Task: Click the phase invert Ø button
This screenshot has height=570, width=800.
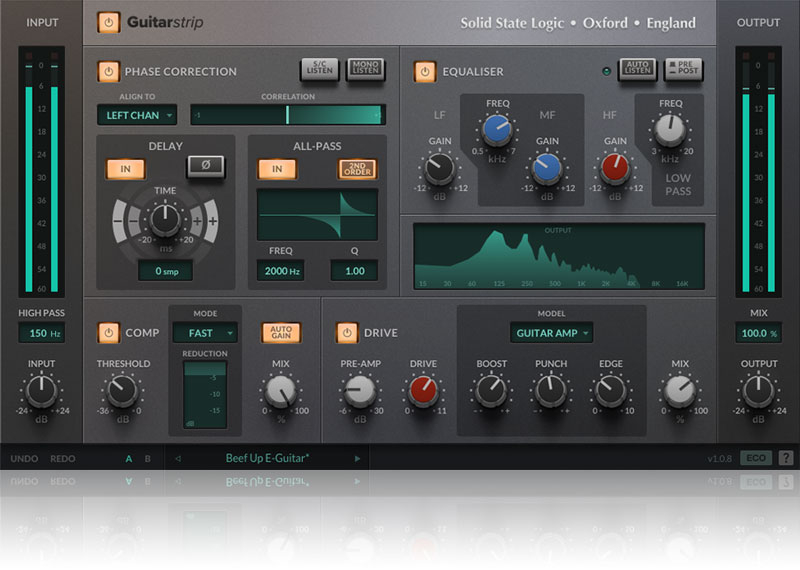Action: 206,166
